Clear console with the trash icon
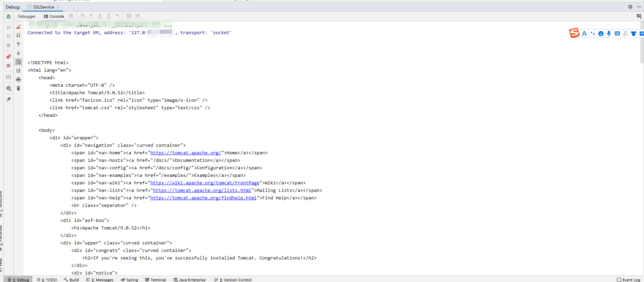This screenshot has width=644, height=282. [18, 88]
